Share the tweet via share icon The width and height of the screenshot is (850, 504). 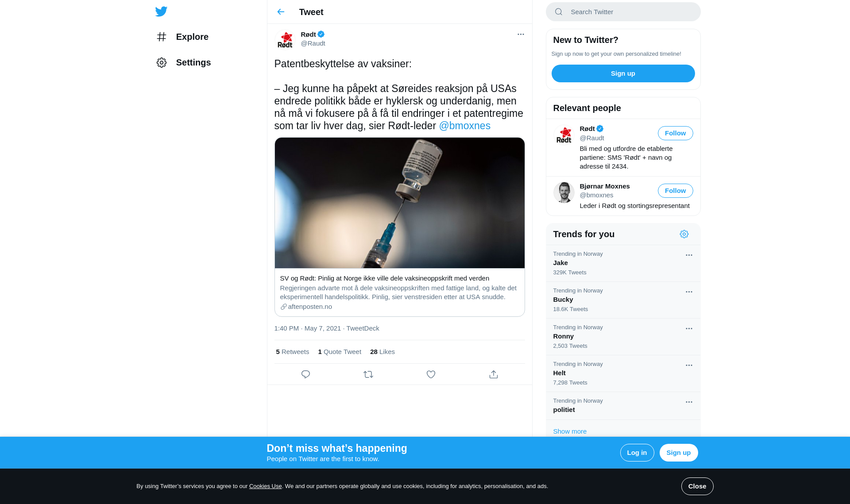494,374
